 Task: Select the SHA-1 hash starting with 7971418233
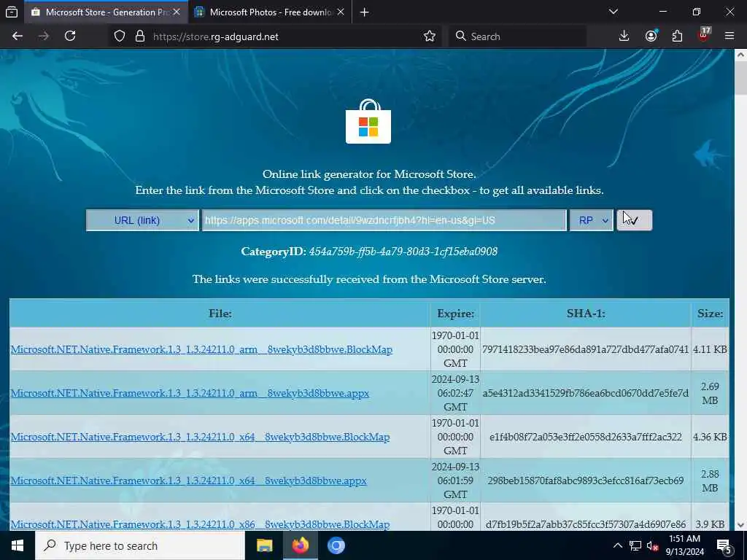(x=586, y=349)
